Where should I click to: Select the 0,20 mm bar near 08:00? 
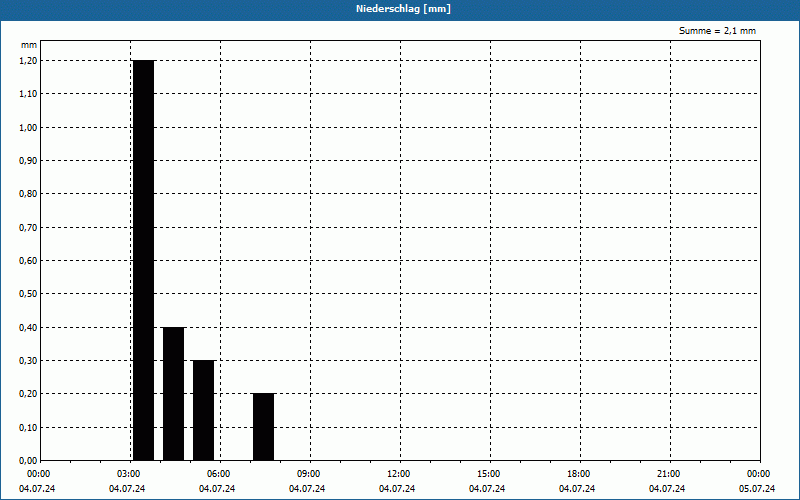tap(263, 426)
